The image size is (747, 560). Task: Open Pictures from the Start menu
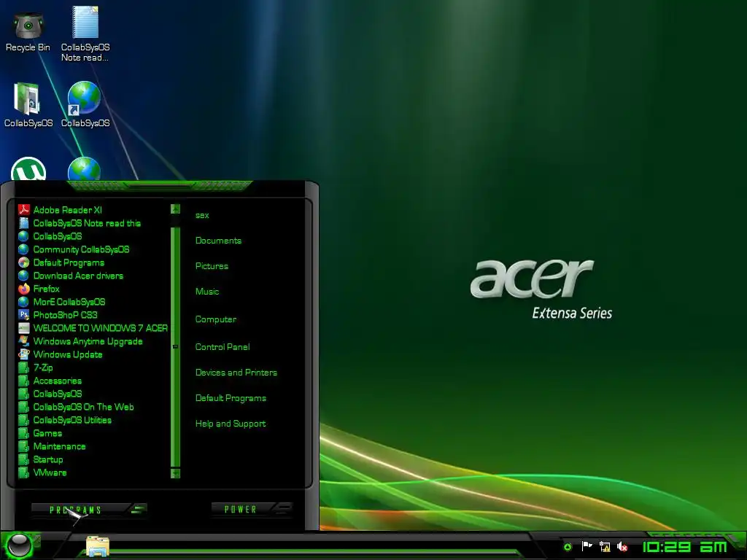click(x=212, y=266)
